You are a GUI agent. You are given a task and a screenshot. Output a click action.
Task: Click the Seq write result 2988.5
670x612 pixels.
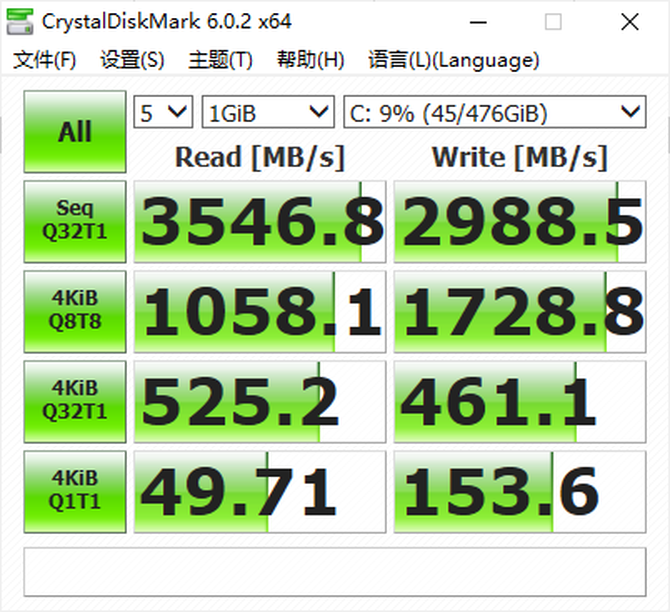(x=519, y=222)
